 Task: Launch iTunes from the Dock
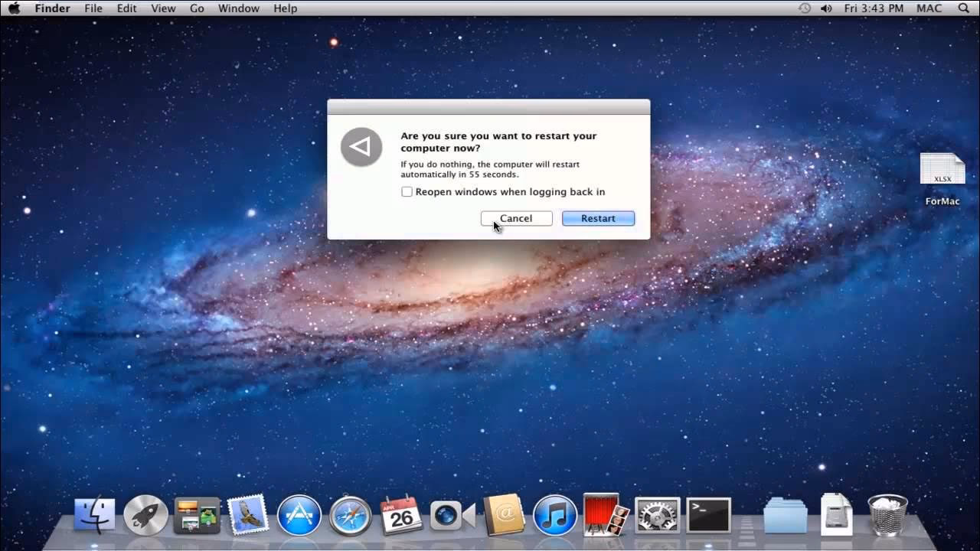pyautogui.click(x=554, y=515)
